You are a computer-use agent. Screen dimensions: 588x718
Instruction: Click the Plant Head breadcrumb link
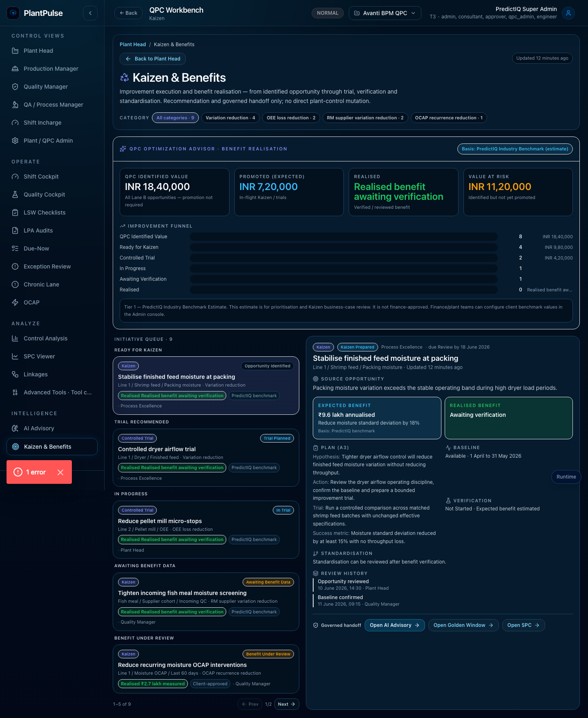point(133,45)
